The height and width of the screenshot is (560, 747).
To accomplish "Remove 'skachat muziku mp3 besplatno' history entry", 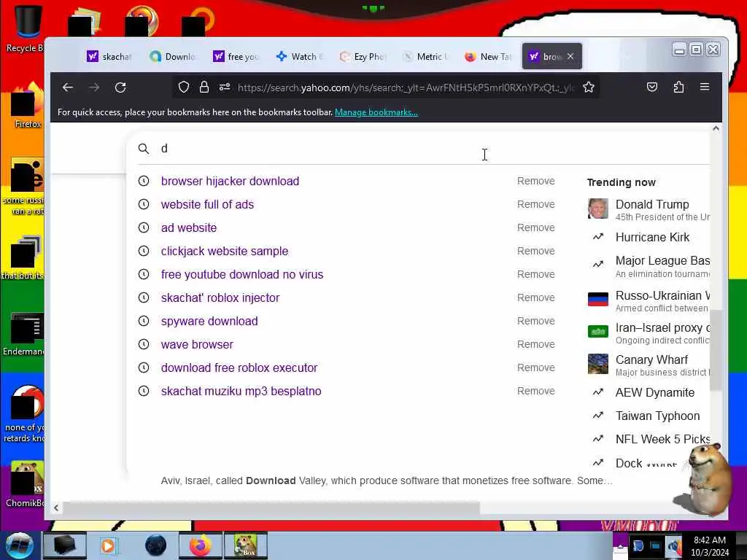I will [x=536, y=391].
